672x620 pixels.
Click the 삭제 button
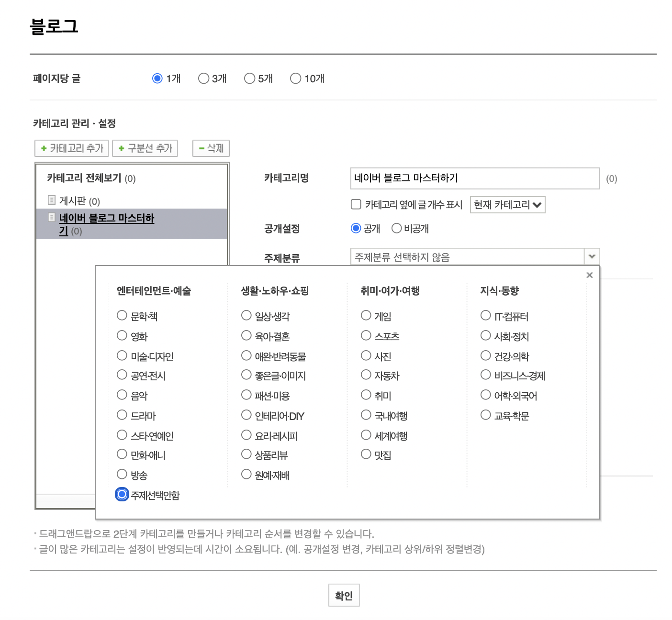[211, 148]
